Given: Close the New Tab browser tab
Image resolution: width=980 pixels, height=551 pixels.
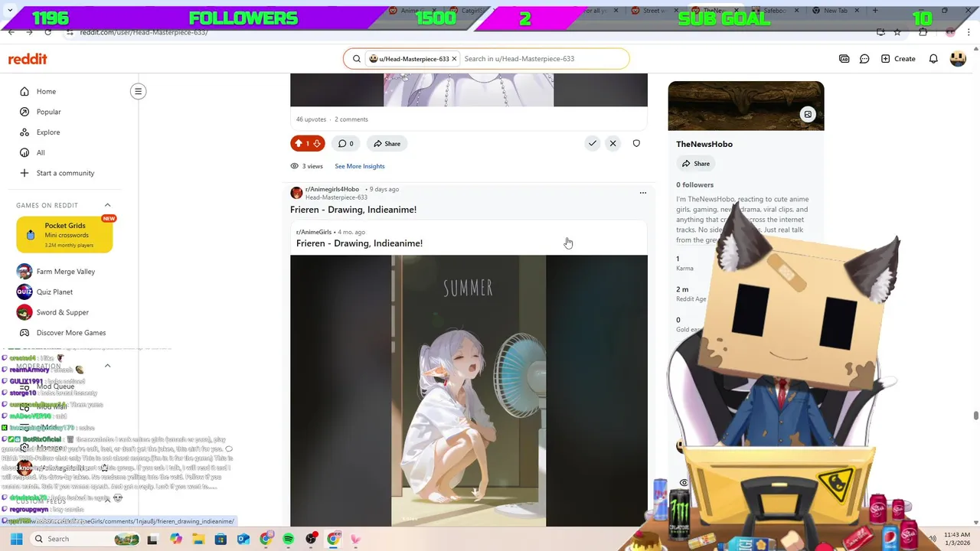Looking at the screenshot, I should click(857, 11).
